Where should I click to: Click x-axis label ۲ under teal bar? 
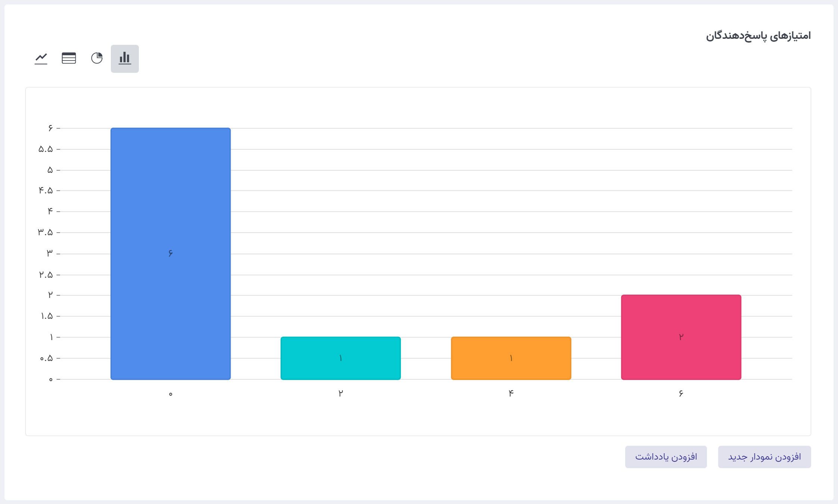340,393
